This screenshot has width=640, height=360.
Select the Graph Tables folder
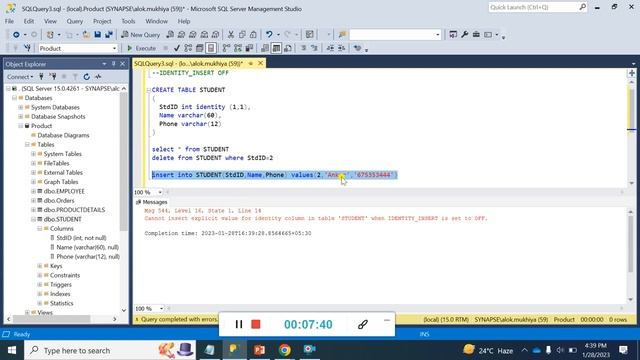[61, 182]
